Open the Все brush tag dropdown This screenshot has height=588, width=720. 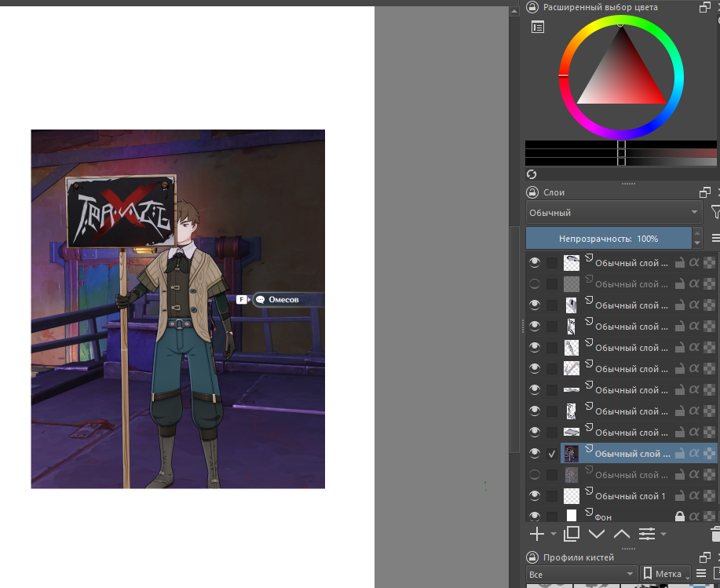tap(581, 574)
